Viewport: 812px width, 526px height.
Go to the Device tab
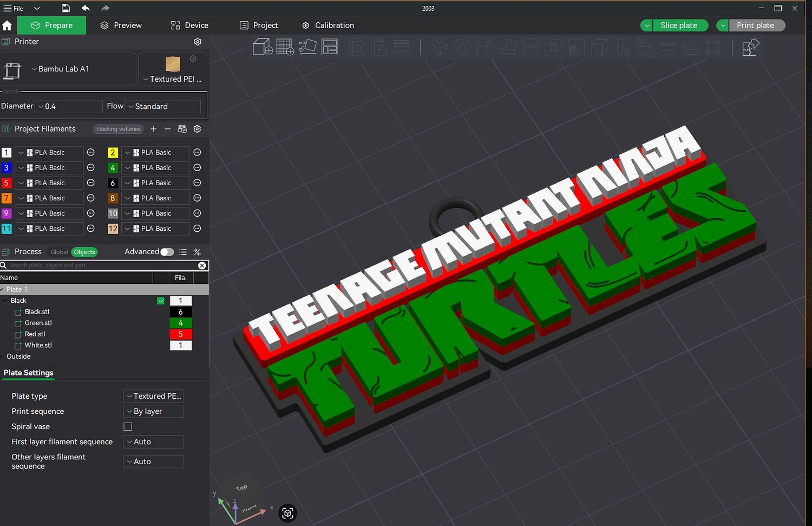pyautogui.click(x=189, y=25)
